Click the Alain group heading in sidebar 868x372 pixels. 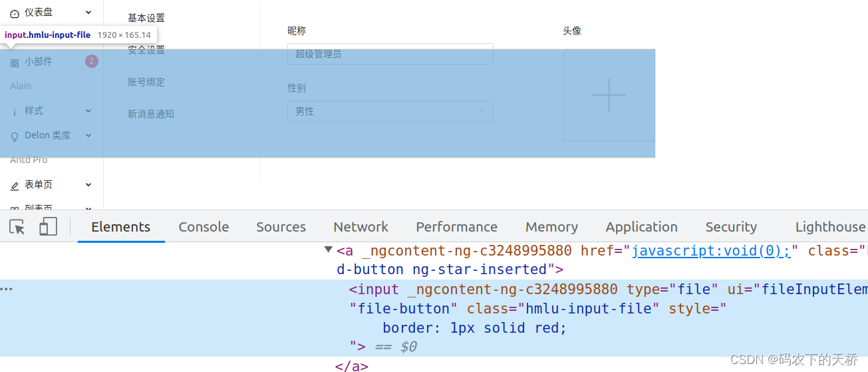(x=21, y=86)
